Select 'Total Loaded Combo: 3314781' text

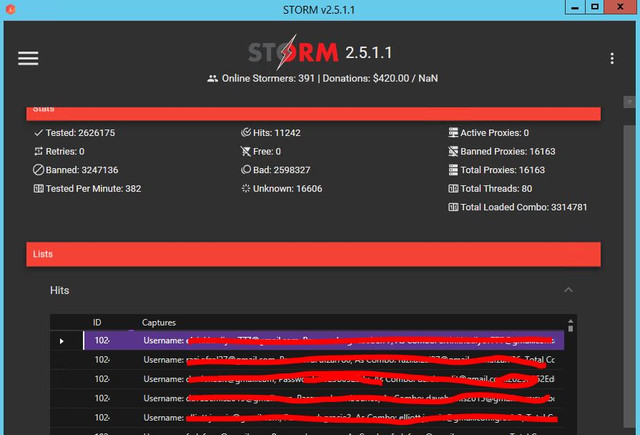coord(524,207)
